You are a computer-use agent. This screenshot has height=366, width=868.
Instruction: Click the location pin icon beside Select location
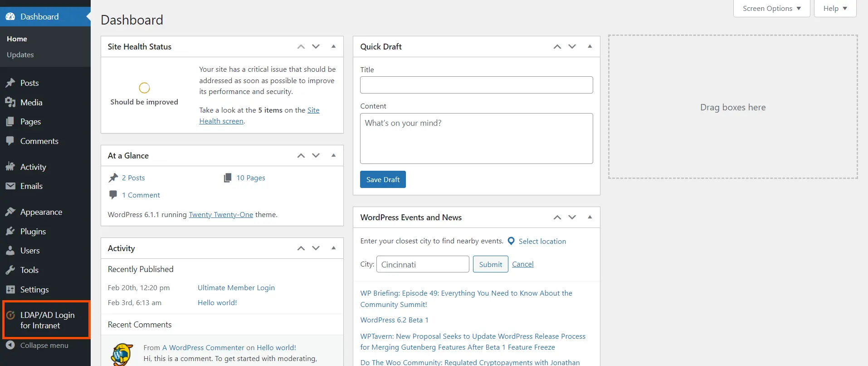coord(511,241)
